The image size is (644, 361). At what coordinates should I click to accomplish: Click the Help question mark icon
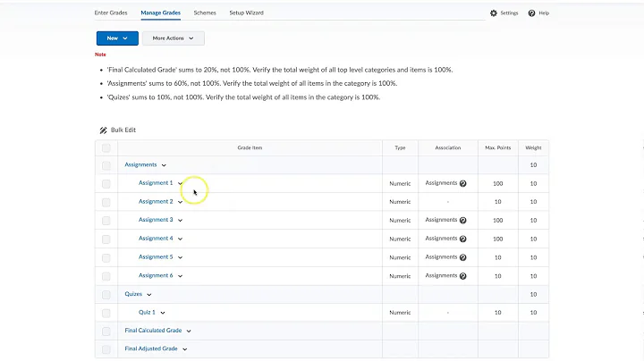[531, 13]
